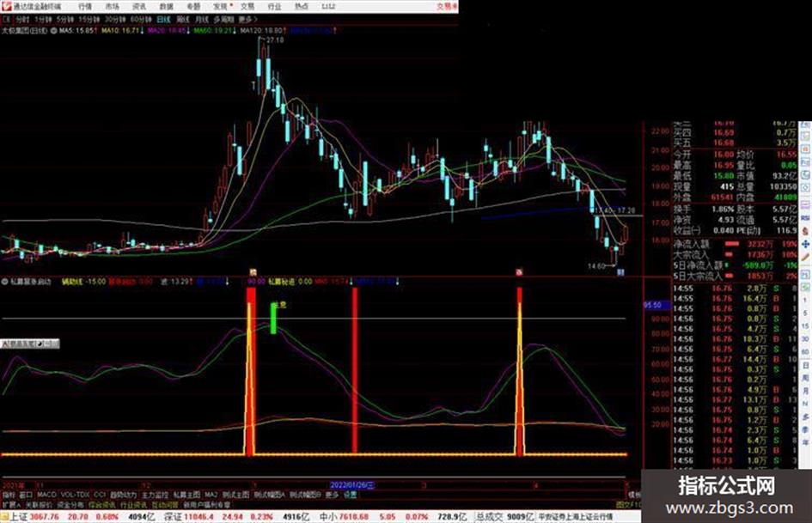Screen dimensions: 812x523
Task: Open the 互动问答 link
Action: (165, 504)
